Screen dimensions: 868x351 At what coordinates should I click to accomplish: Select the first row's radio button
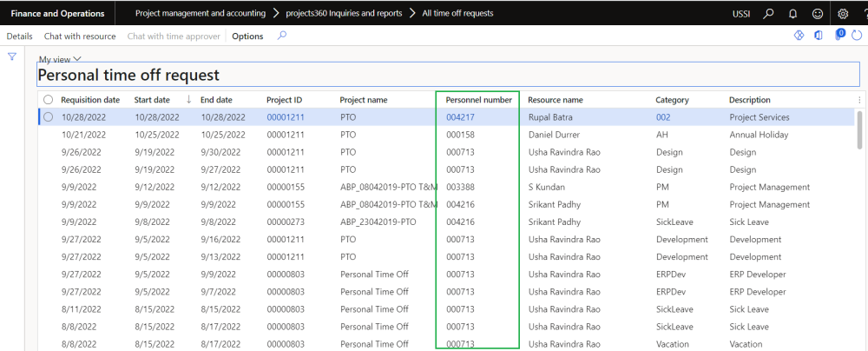pos(48,117)
